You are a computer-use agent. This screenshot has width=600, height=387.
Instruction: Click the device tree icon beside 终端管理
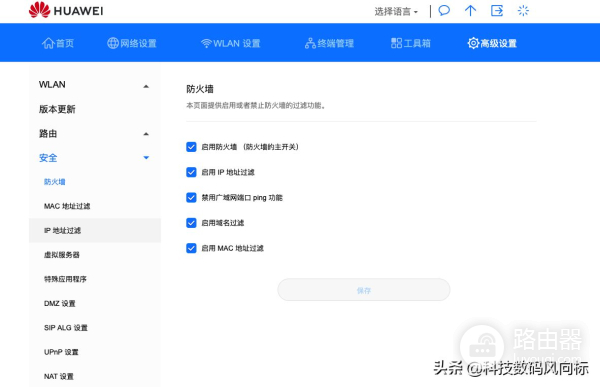click(x=310, y=43)
